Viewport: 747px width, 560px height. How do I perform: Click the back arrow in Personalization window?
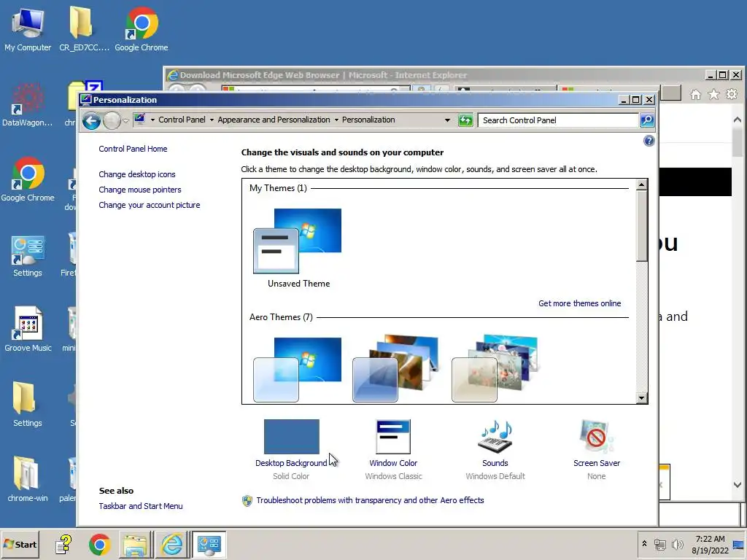coord(91,121)
